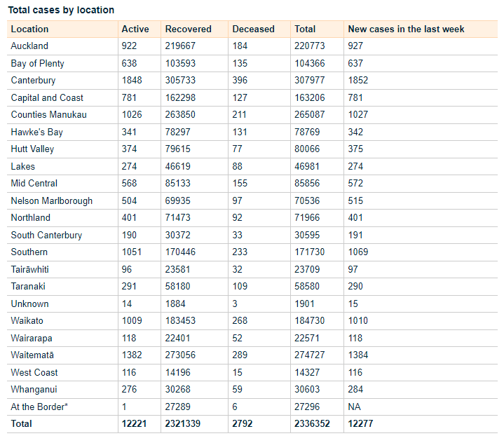Select the Bay of Plenty location cell
The image size is (504, 443).
[38, 63]
